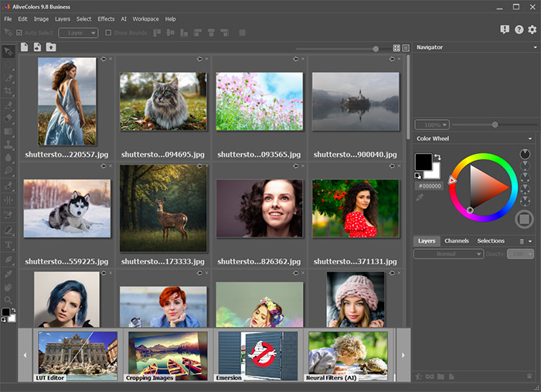Click the delete layer trash icon

529,376
